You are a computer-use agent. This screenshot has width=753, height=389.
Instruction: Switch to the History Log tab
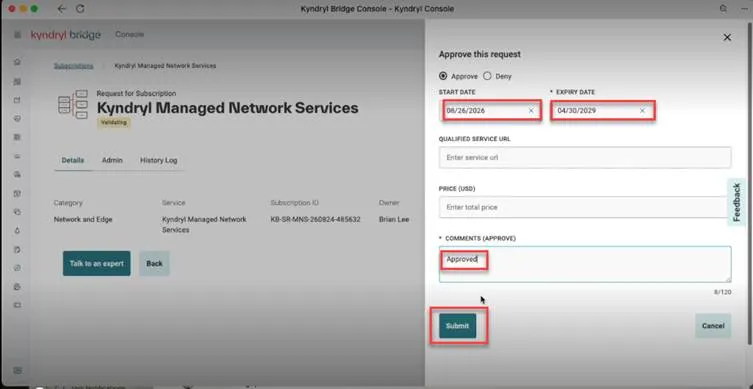pos(158,160)
